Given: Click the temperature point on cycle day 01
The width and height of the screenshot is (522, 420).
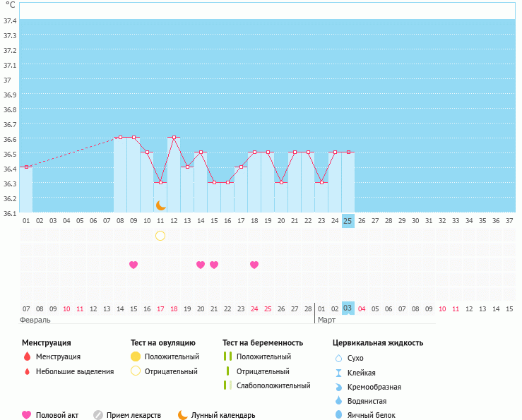Looking at the screenshot, I should pyautogui.click(x=26, y=167).
